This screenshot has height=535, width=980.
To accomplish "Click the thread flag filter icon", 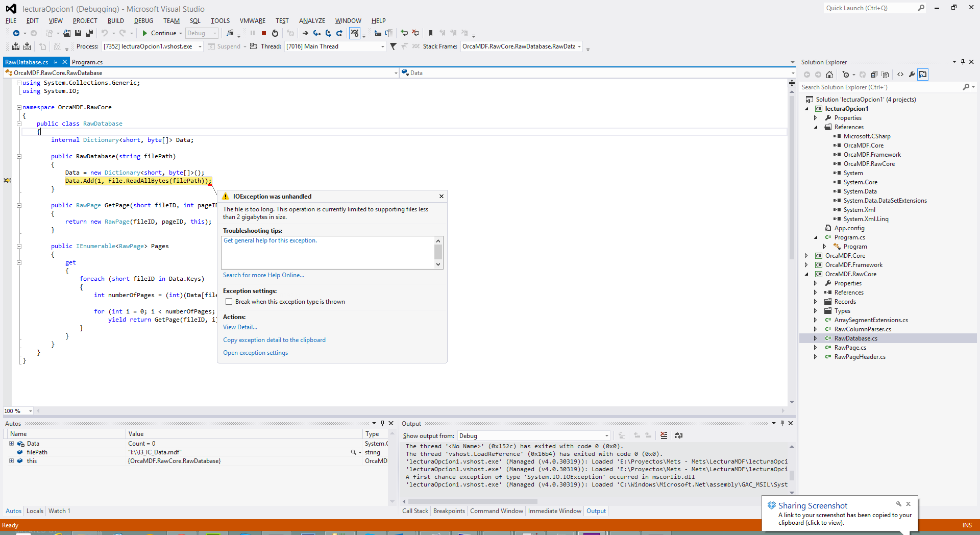I will [x=393, y=46].
